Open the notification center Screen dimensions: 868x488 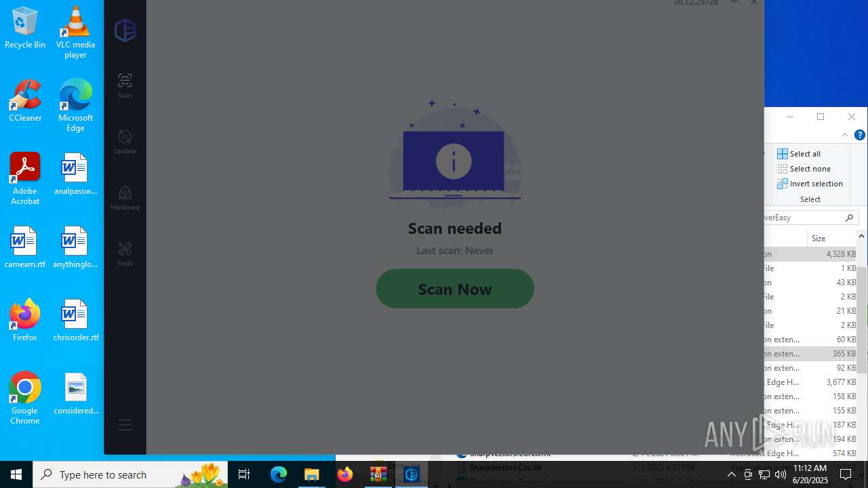pyautogui.click(x=846, y=474)
